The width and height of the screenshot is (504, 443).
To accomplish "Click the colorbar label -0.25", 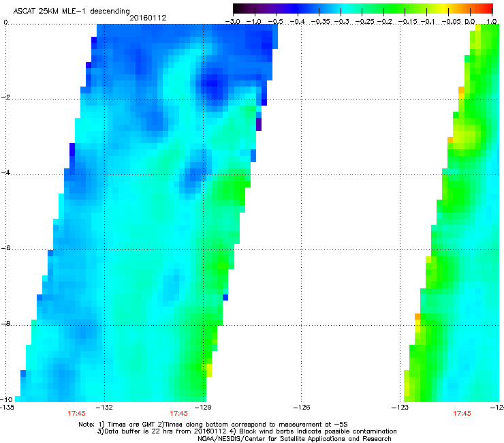I will (365, 22).
